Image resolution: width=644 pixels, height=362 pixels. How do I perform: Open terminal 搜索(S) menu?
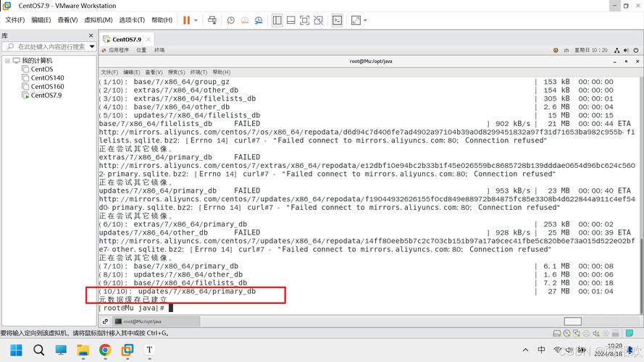click(176, 72)
